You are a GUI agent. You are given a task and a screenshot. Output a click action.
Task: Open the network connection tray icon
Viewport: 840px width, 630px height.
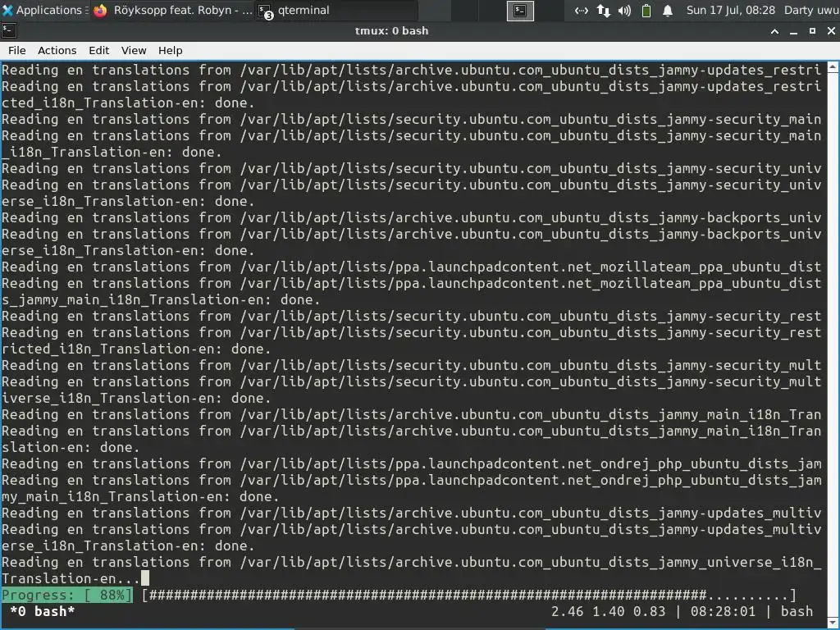(x=582, y=11)
